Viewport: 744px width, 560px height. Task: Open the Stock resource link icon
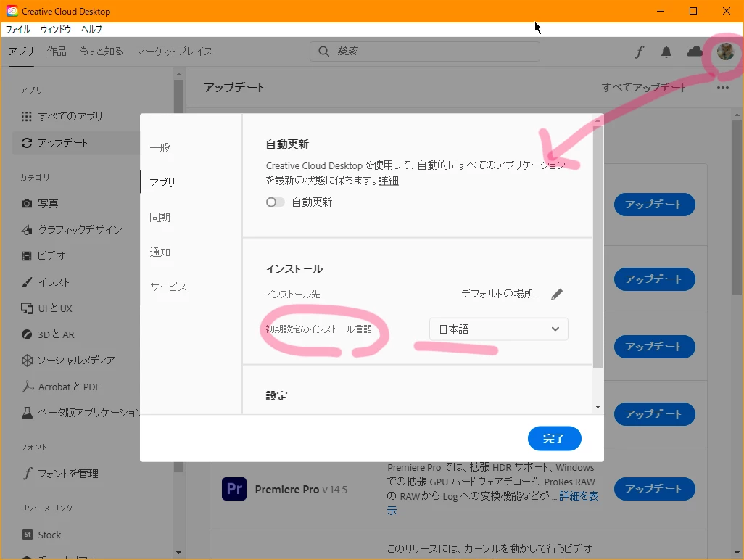pyautogui.click(x=28, y=535)
